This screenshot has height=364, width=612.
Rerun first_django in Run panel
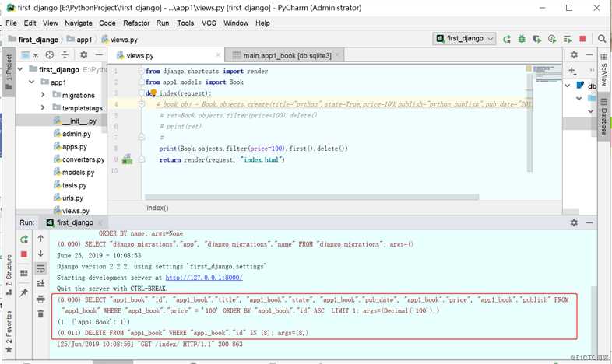(24, 240)
